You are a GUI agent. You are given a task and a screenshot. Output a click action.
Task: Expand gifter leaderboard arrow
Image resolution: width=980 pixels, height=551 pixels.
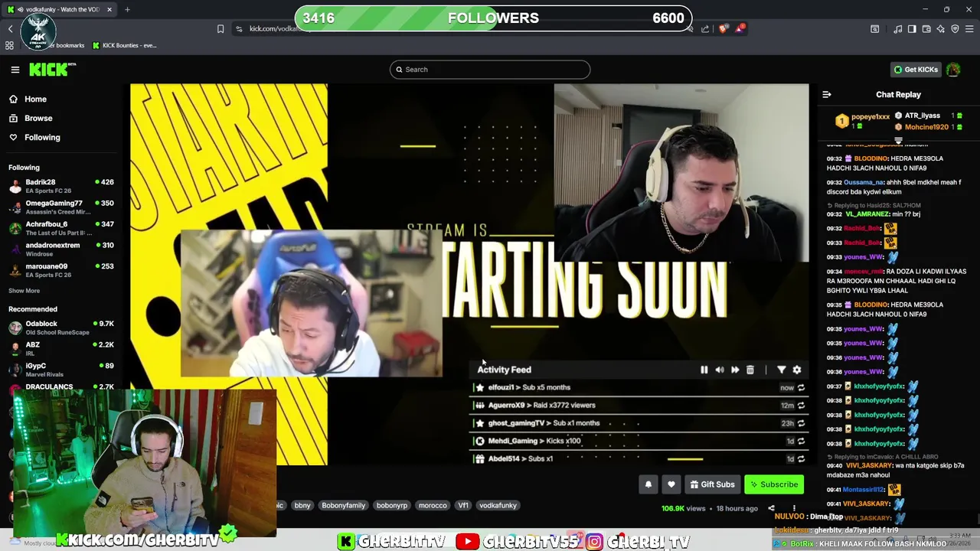click(x=898, y=140)
